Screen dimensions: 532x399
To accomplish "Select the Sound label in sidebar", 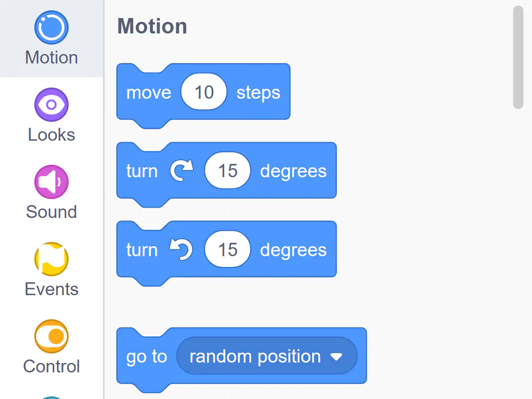I will [51, 212].
